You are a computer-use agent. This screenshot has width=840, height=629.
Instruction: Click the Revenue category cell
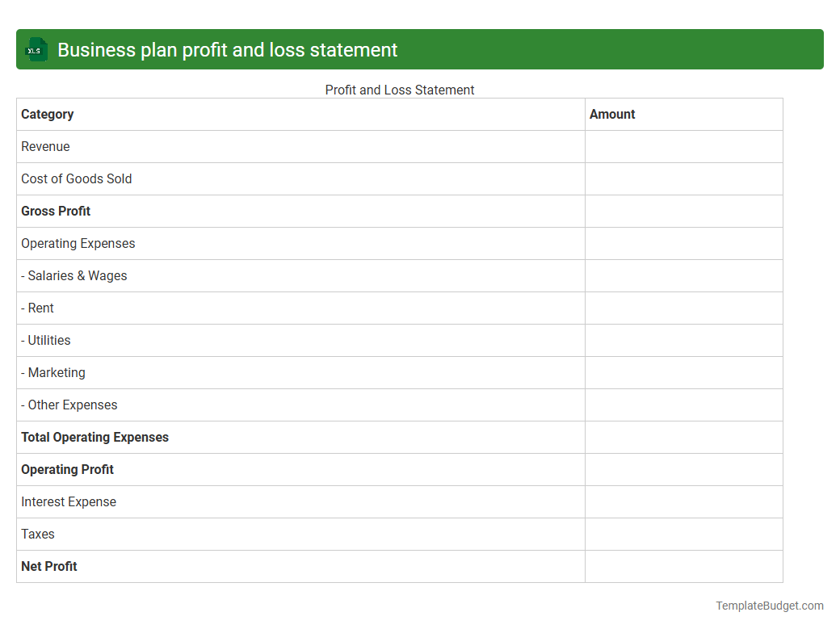click(45, 146)
